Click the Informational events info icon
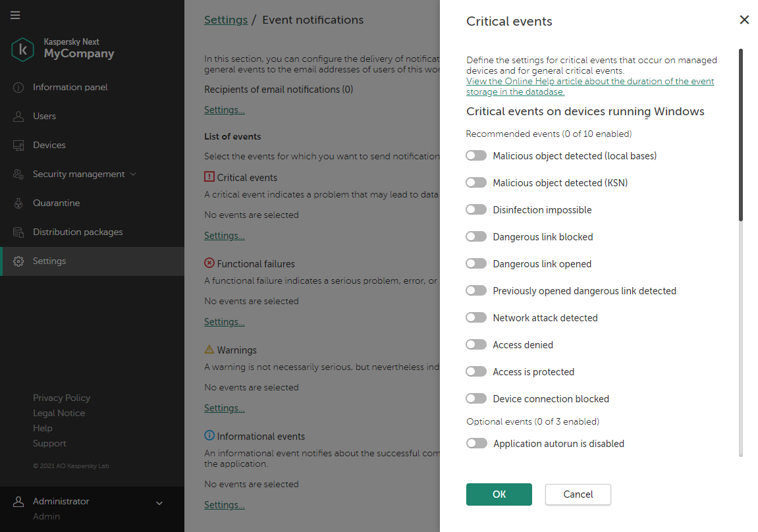The image size is (758, 532). tap(209, 435)
